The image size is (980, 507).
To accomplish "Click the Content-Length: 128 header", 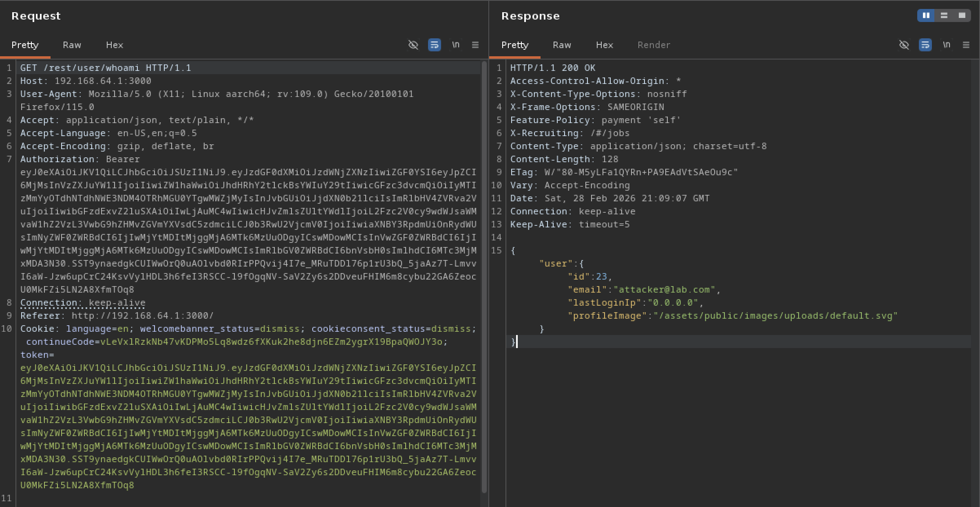I will 564,159.
